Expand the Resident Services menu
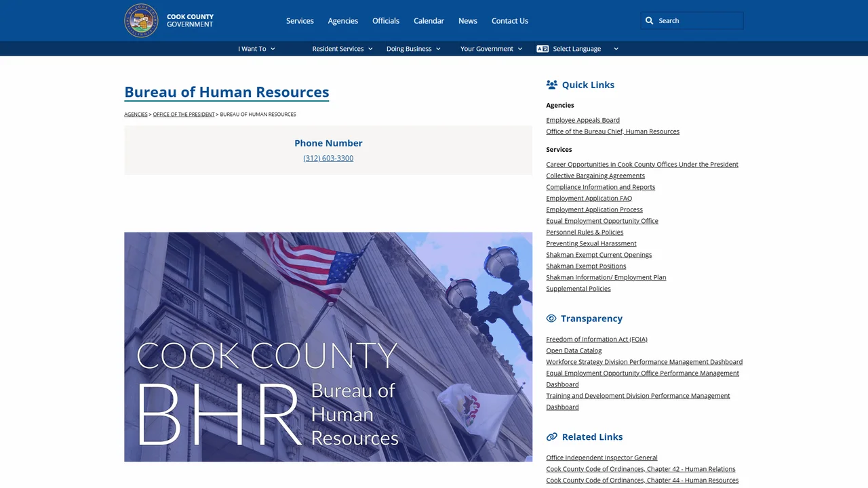Image resolution: width=868 pixels, height=488 pixels. pyautogui.click(x=342, y=49)
